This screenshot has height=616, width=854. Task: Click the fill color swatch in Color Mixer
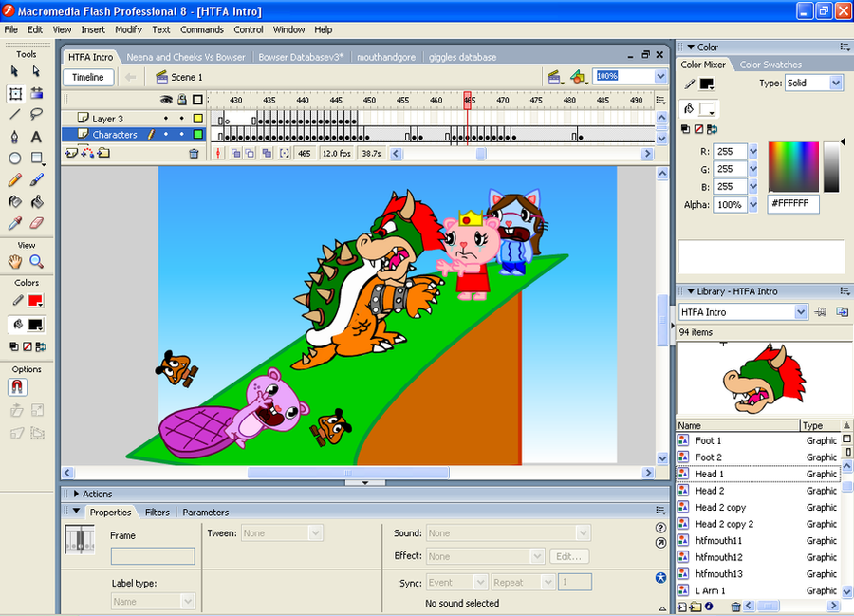coord(707,109)
